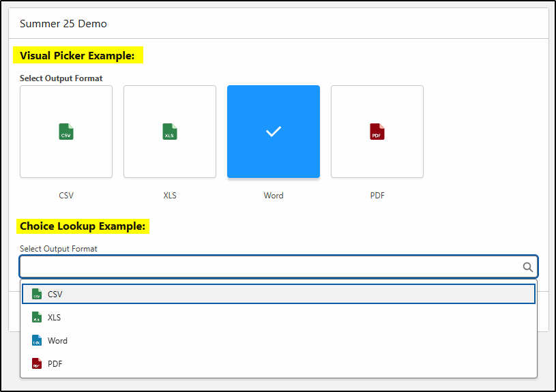Pick the XLS option in dropdown list
The height and width of the screenshot is (392, 556).
tap(279, 317)
